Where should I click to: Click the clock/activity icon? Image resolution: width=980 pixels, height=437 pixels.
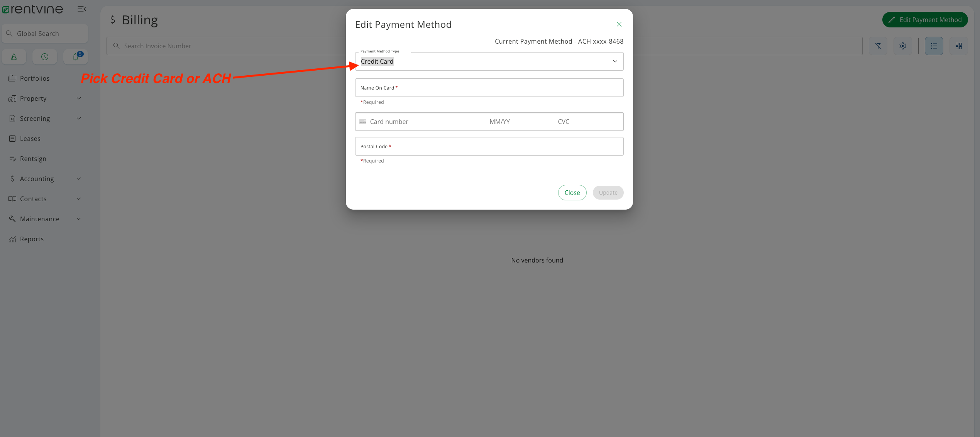click(x=44, y=56)
